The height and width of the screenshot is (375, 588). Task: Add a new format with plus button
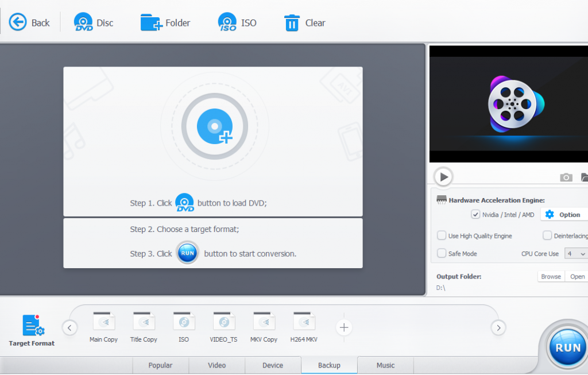coord(343,327)
